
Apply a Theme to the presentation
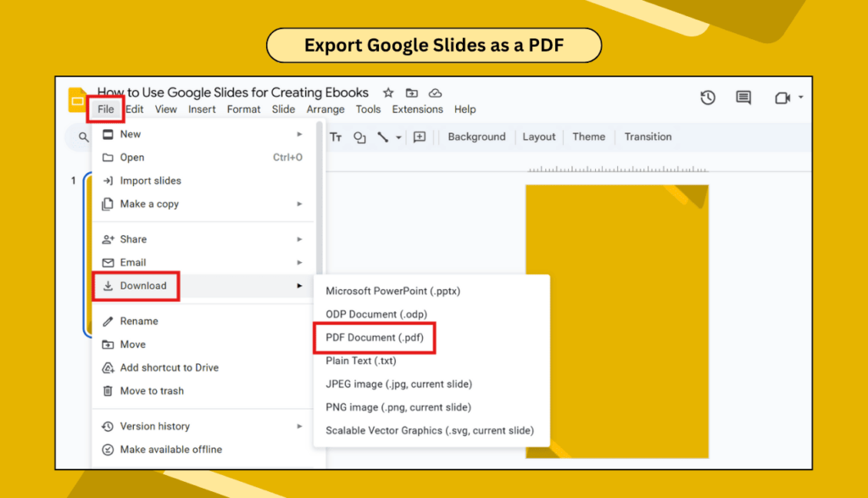point(588,137)
